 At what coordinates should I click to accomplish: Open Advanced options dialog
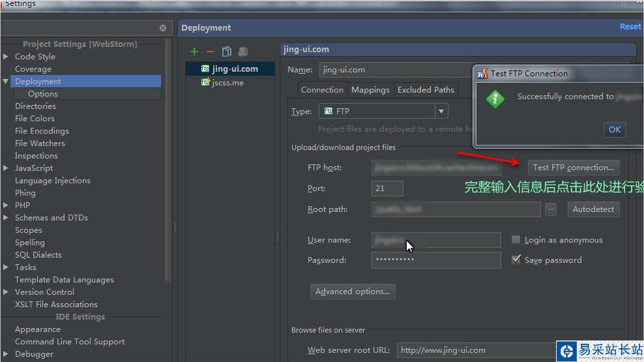[x=353, y=292]
